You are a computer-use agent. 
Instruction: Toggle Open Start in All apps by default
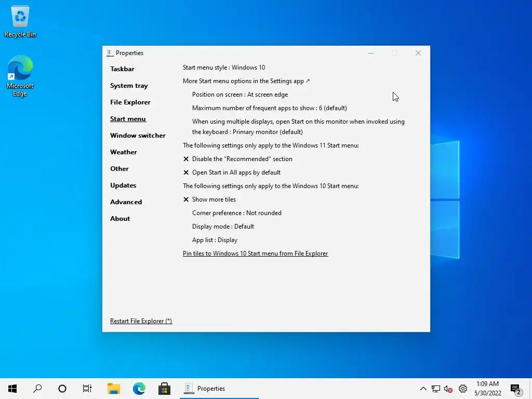point(232,172)
